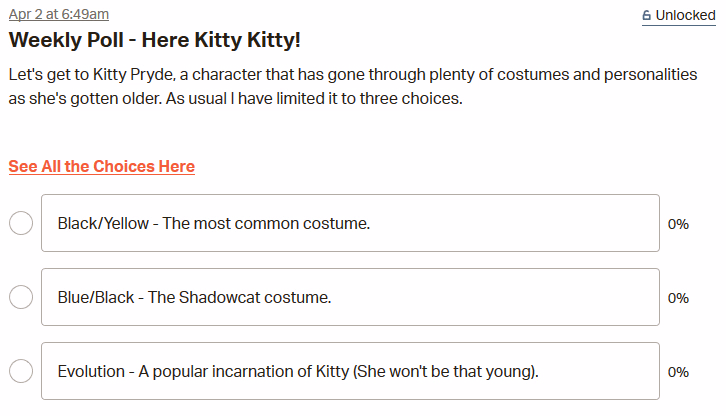Screen dimensions: 726x416
Task: Open the "See All the Choices Here" link
Action: coord(102,166)
